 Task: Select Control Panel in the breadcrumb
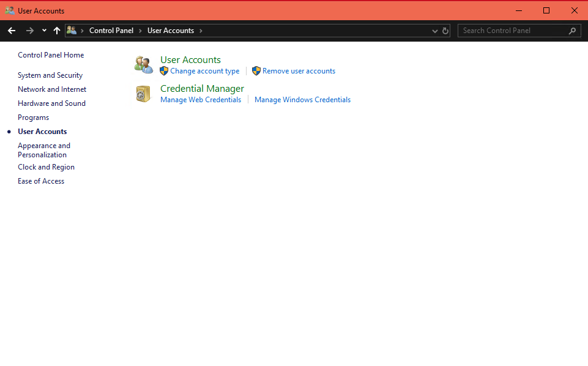pos(111,31)
